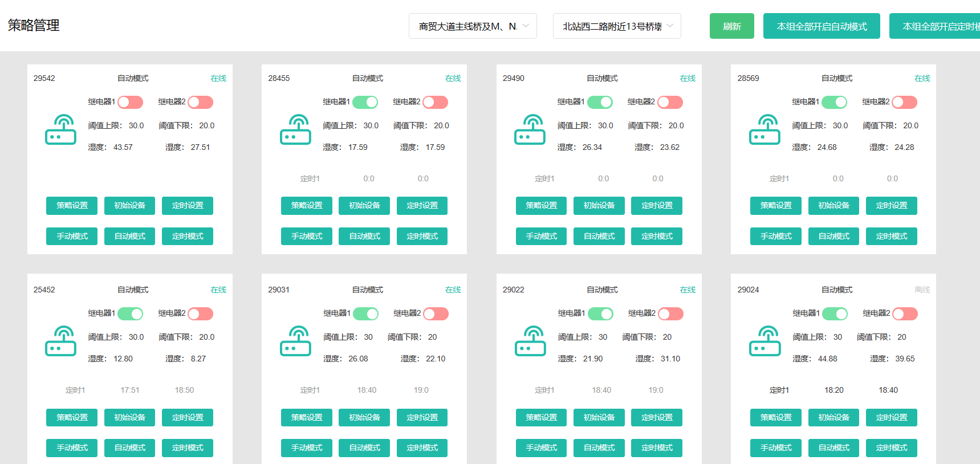Click humidity value 43.57 on device 29542
The width and height of the screenshot is (980, 464).
(123, 147)
